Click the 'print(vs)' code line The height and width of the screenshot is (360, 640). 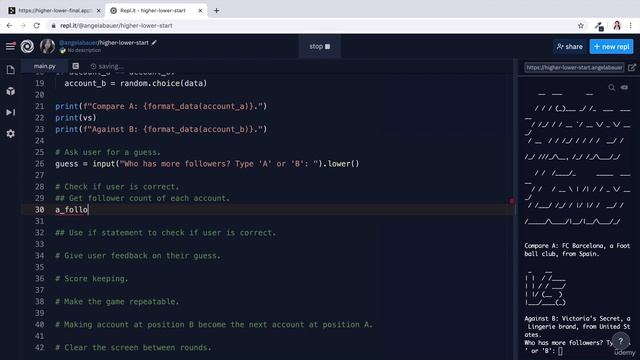click(76, 118)
